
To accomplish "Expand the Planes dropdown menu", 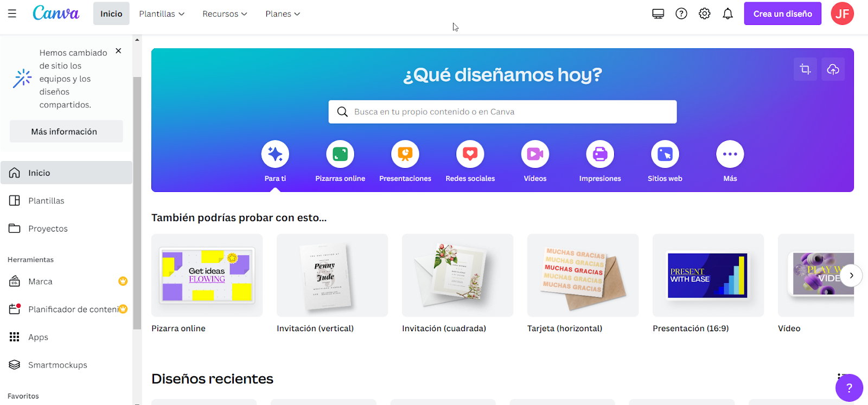I will (283, 14).
